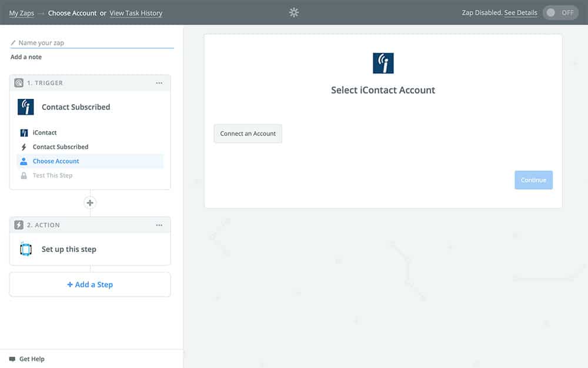This screenshot has height=368, width=588.
Task: Click the plus icon between steps
Action: pos(90,203)
